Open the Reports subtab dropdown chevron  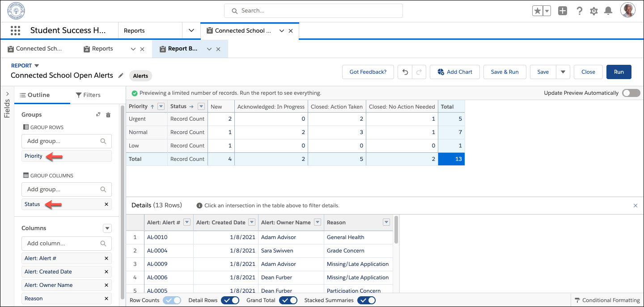(x=133, y=49)
